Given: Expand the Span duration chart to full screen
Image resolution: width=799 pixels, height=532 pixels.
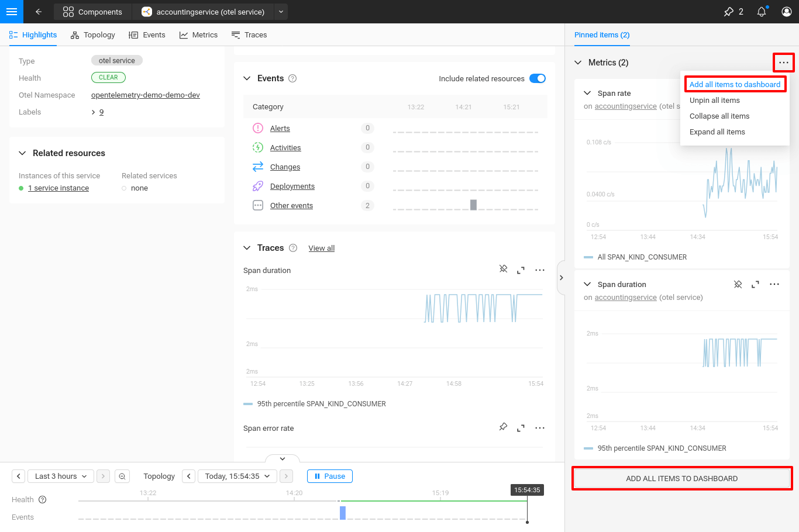Looking at the screenshot, I should [x=521, y=270].
